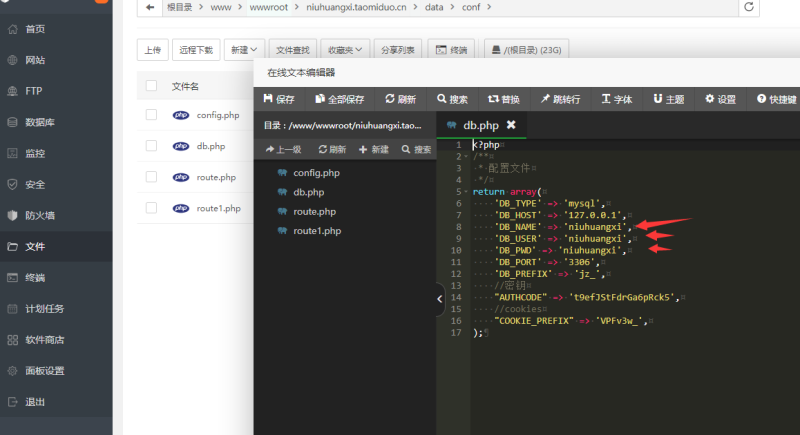Viewport: 800px width, 435px height.
Task: Click the 软件商店 grid icon
Action: [13, 340]
